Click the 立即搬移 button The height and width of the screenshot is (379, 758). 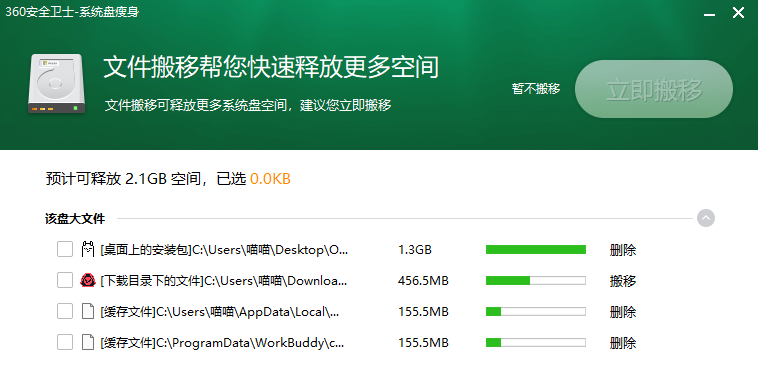tap(654, 89)
